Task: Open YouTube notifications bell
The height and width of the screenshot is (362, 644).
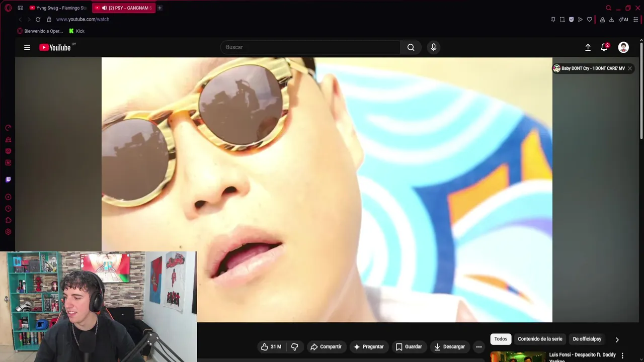Action: pyautogui.click(x=604, y=47)
